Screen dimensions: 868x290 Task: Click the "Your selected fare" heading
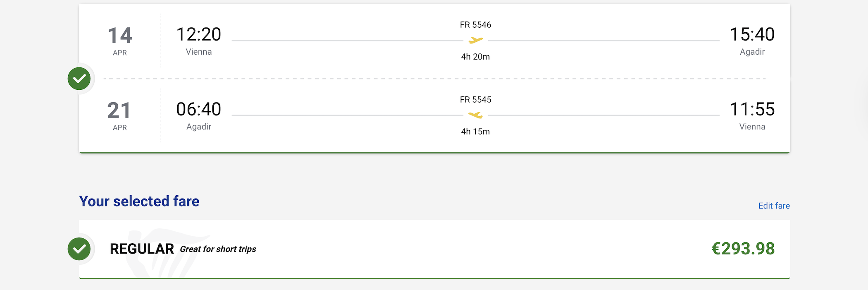[x=139, y=201]
